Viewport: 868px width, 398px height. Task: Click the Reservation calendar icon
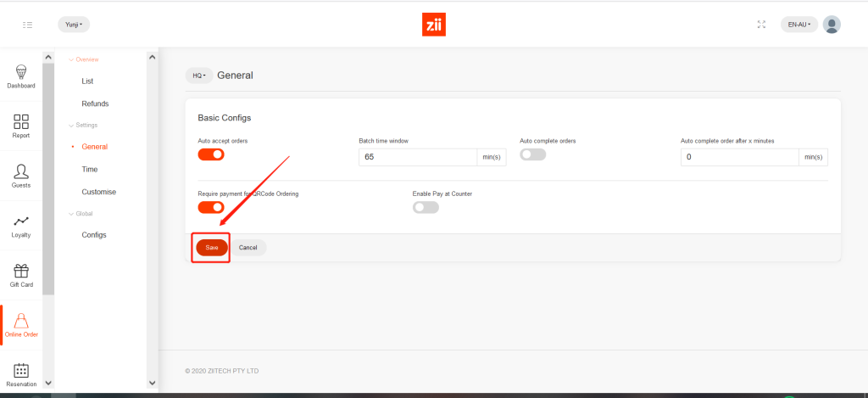[21, 371]
